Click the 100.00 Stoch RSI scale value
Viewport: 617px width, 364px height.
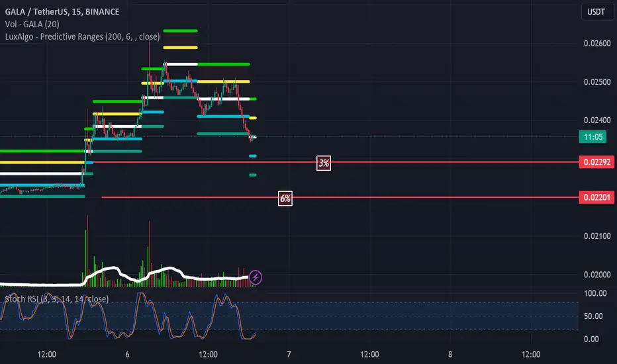click(595, 293)
